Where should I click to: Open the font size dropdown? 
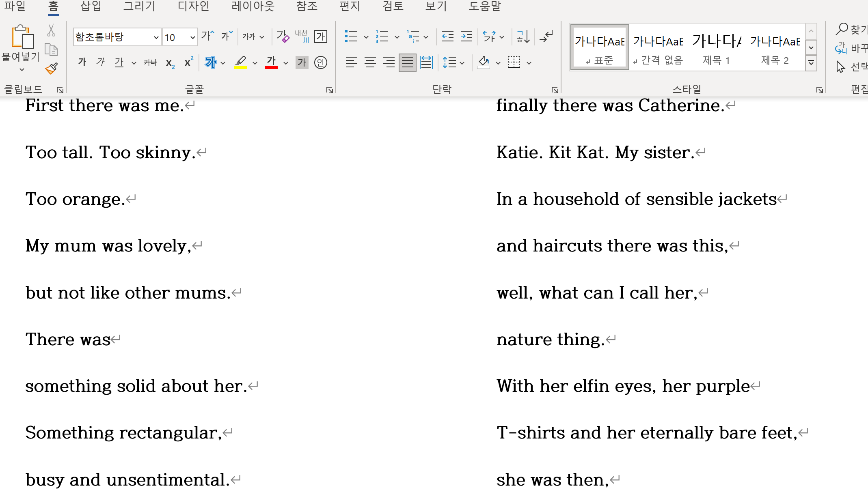click(x=192, y=37)
